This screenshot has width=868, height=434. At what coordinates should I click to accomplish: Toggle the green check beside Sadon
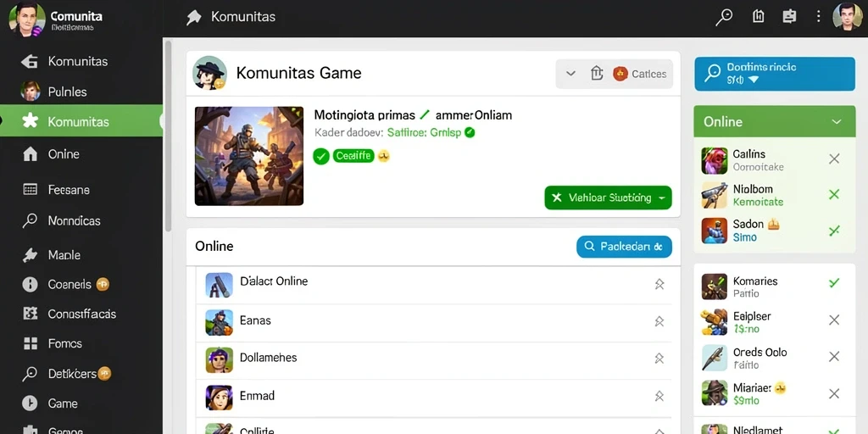click(x=834, y=231)
